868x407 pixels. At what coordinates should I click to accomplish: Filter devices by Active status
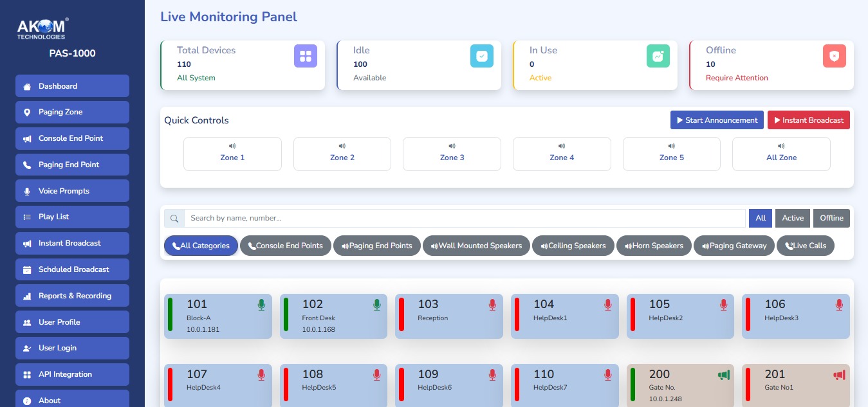pos(793,218)
